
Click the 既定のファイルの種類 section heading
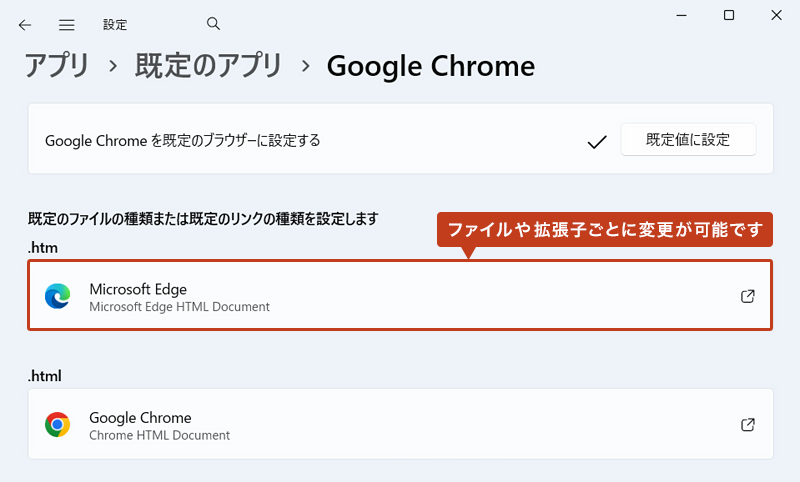[203, 219]
